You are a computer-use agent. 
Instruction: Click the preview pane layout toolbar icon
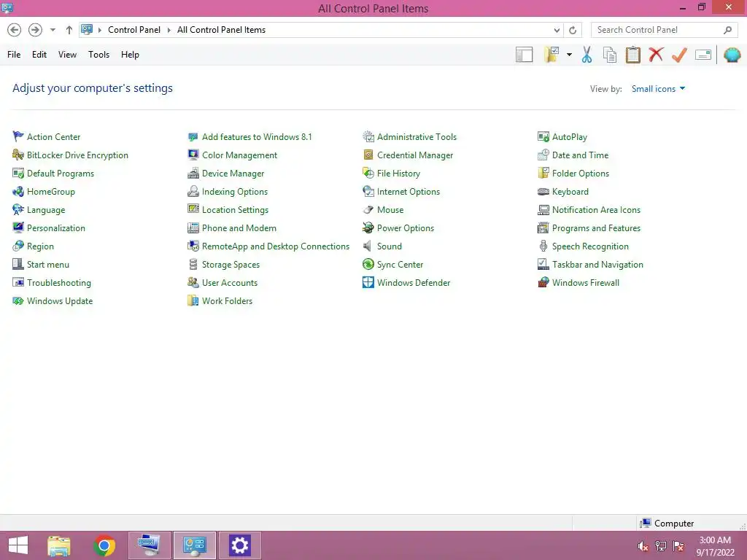pyautogui.click(x=524, y=55)
